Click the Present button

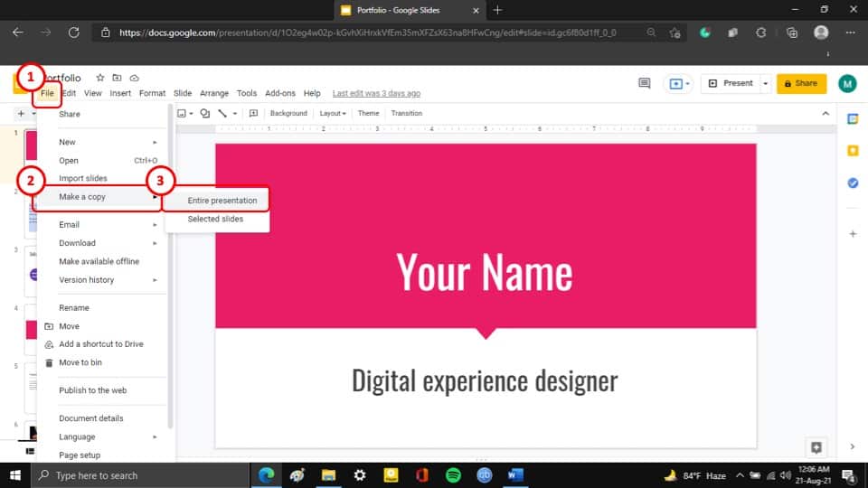tap(731, 83)
